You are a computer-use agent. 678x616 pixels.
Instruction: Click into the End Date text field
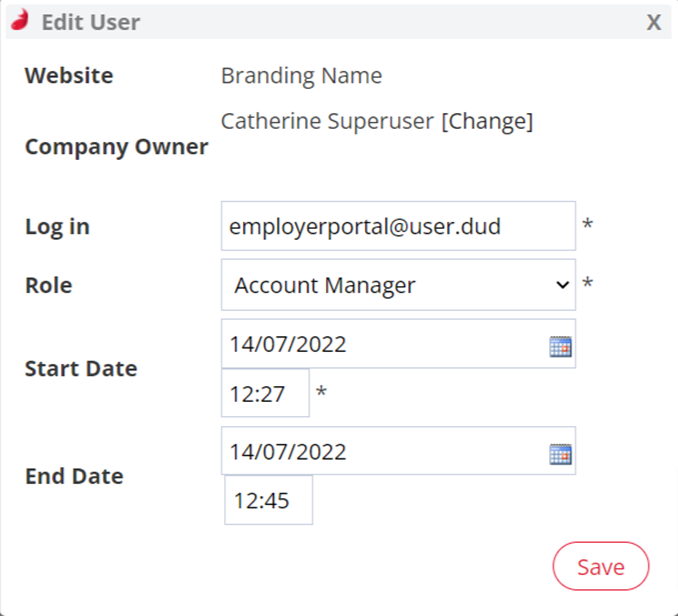pos(398,451)
